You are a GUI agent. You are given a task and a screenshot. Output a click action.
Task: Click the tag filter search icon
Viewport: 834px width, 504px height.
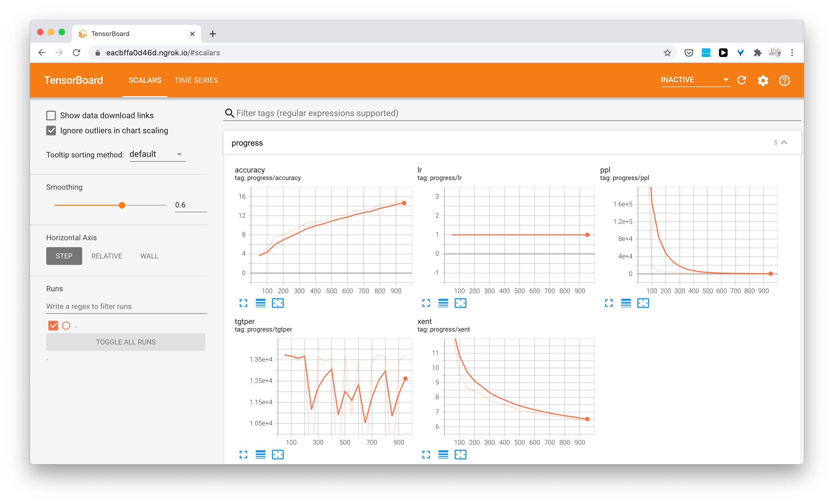tap(229, 113)
